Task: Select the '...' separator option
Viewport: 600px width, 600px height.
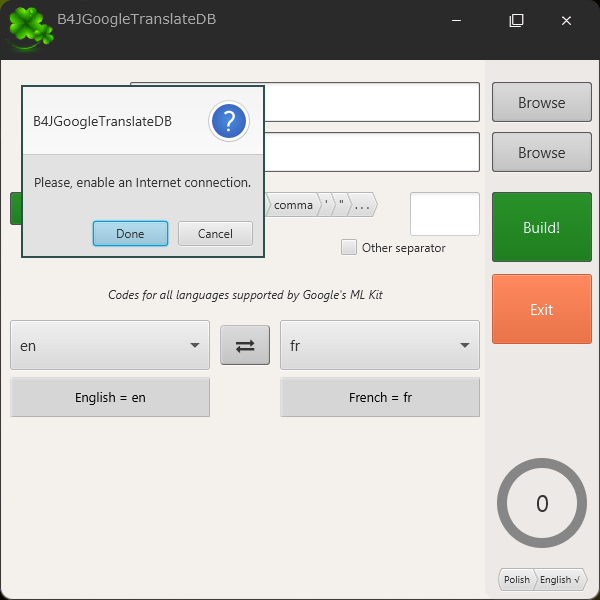Action: tap(362, 205)
